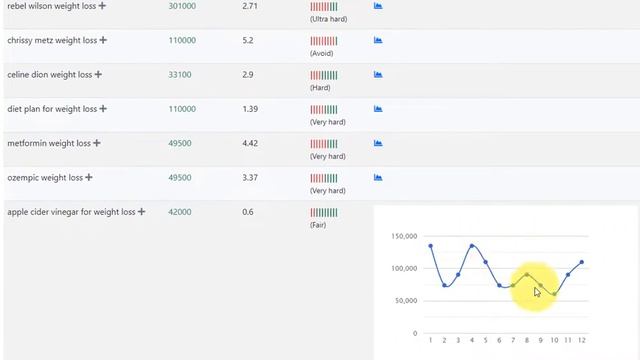Click search volume 33100
Image resolution: width=640 pixels, height=360 pixels.
[180, 75]
